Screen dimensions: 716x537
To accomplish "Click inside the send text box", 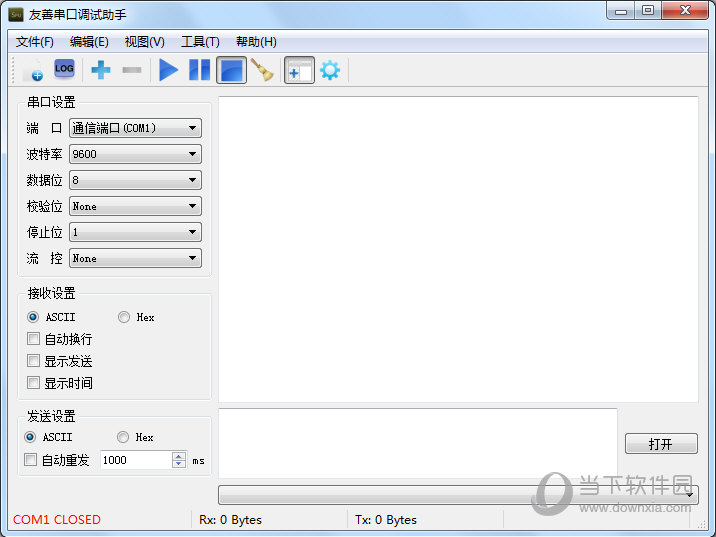I will pyautogui.click(x=418, y=443).
